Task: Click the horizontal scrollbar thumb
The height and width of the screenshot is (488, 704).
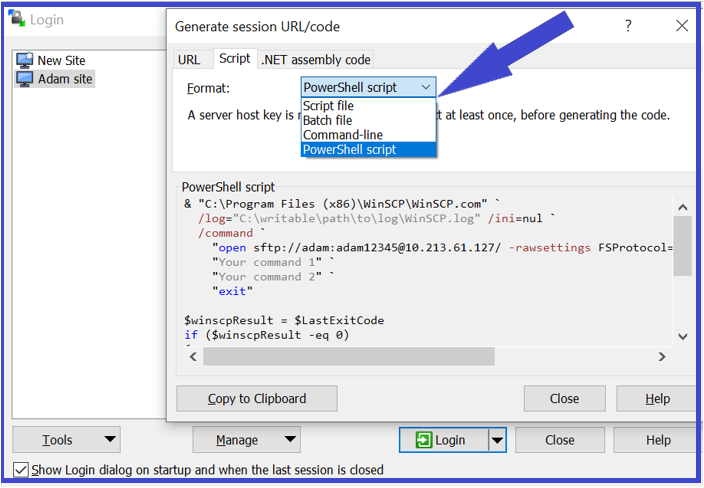Action: 349,356
